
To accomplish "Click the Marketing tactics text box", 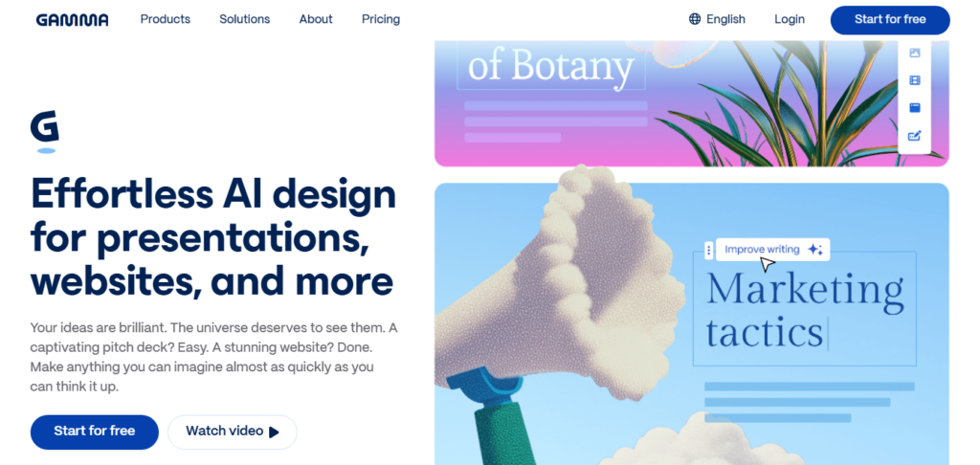I will click(x=804, y=309).
